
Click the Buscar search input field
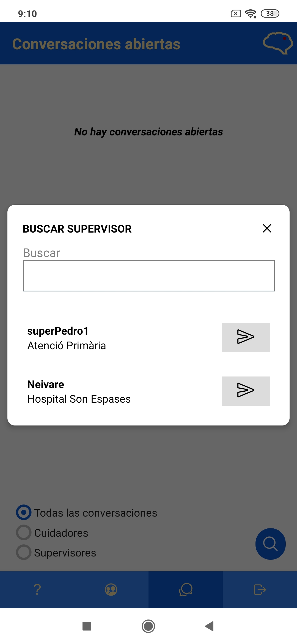(x=148, y=276)
